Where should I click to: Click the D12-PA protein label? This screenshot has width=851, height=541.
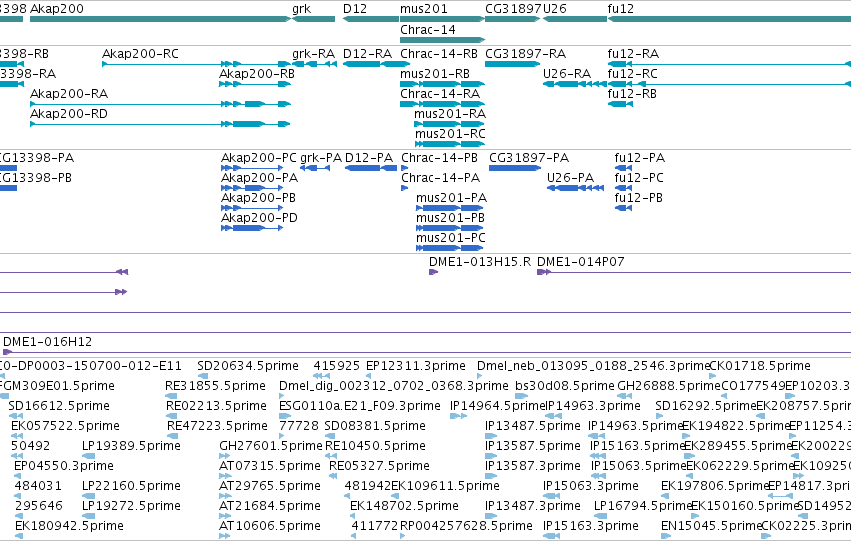[x=369, y=158]
